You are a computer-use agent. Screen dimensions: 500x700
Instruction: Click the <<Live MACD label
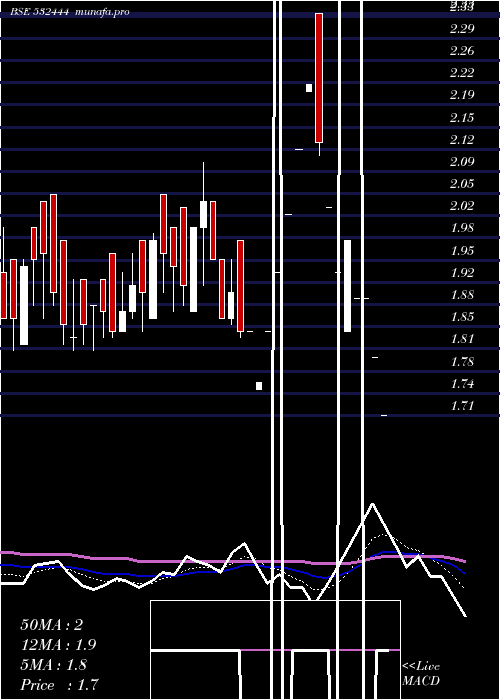tap(421, 673)
